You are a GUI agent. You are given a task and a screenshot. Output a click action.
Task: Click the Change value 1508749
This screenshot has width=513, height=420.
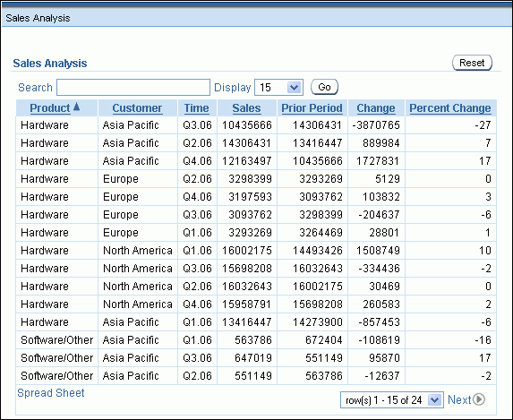click(x=378, y=251)
